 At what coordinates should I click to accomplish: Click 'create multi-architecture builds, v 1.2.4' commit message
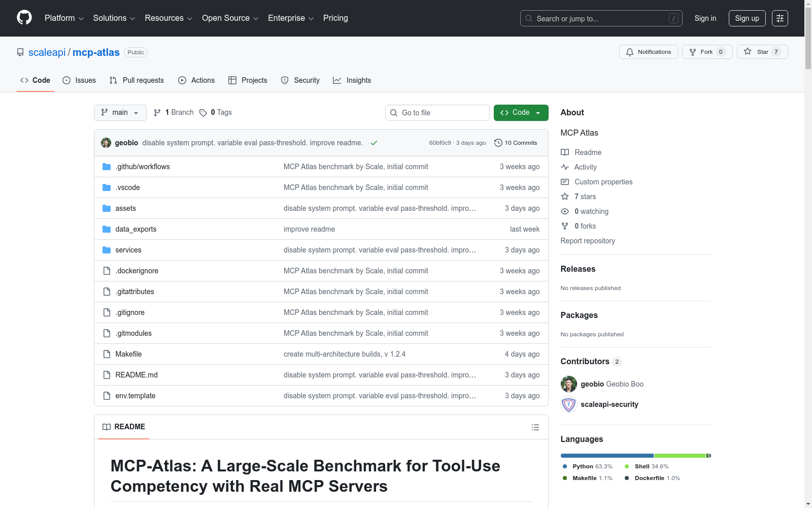click(345, 354)
